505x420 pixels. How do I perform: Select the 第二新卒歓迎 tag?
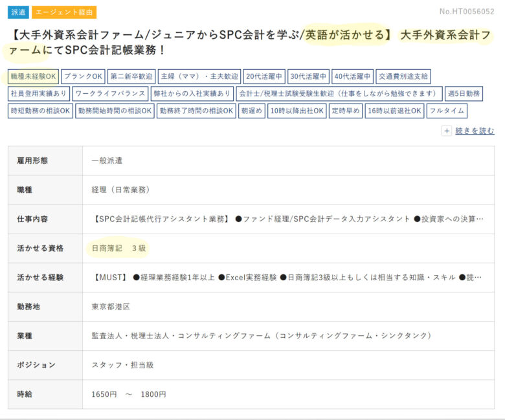[131, 76]
